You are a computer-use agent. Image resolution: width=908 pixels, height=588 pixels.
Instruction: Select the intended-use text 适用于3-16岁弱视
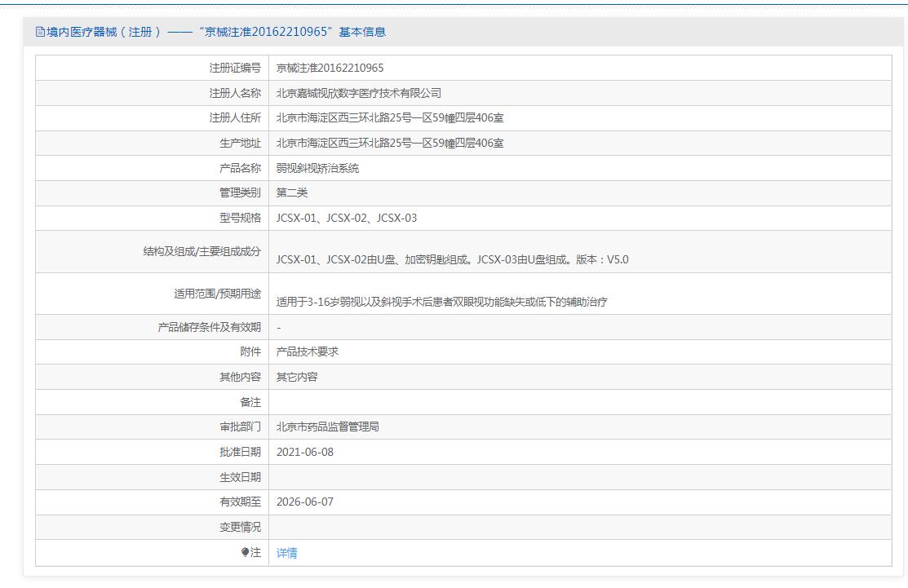[442, 302]
